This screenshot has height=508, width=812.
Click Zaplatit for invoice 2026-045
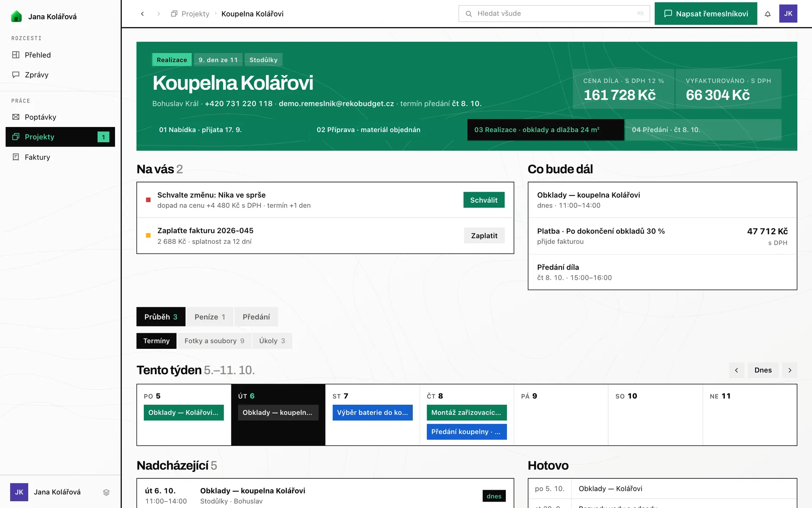[x=484, y=235]
